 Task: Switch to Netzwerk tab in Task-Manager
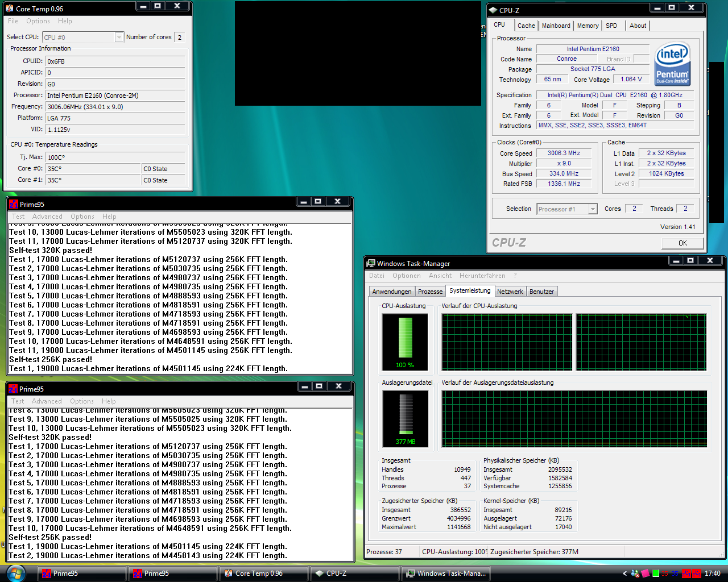pyautogui.click(x=510, y=292)
